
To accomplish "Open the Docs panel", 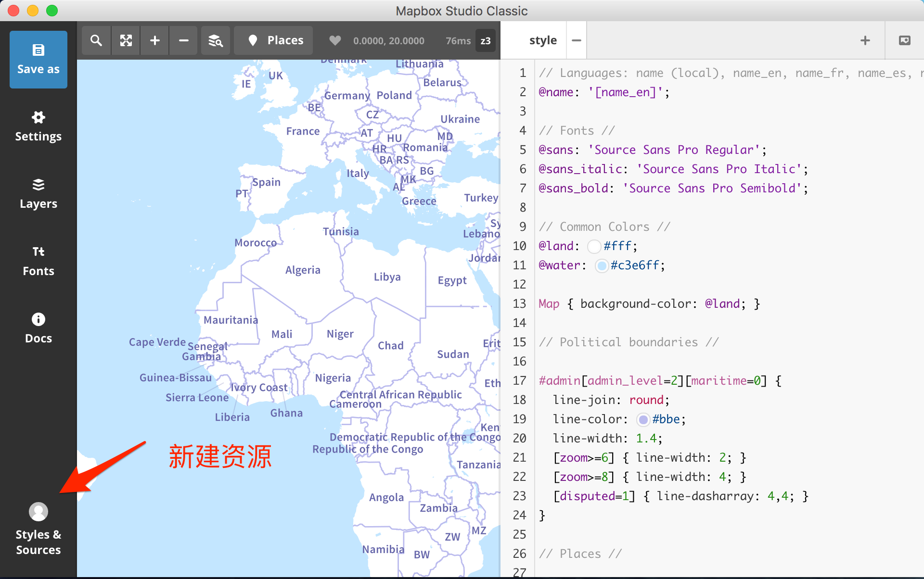I will pyautogui.click(x=38, y=329).
